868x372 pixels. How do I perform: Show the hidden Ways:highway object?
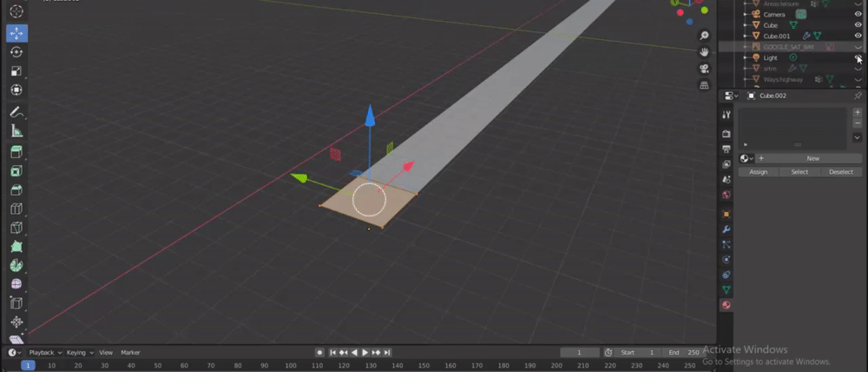[858, 80]
